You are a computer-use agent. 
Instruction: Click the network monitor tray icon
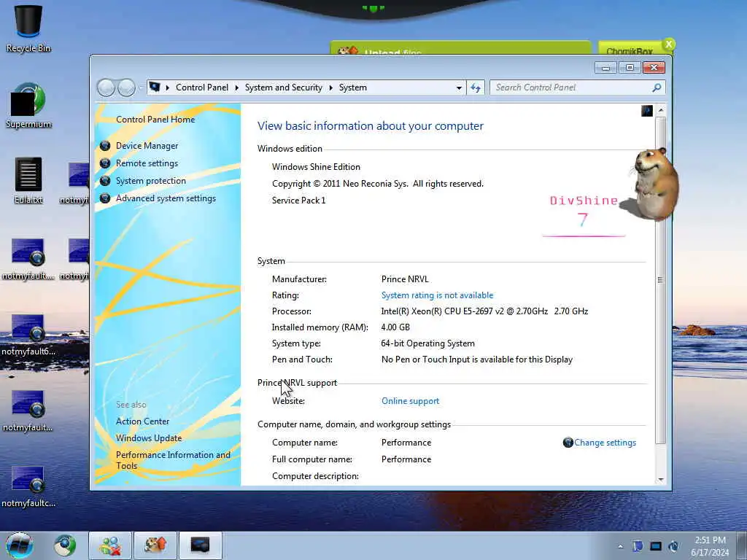pos(656,546)
